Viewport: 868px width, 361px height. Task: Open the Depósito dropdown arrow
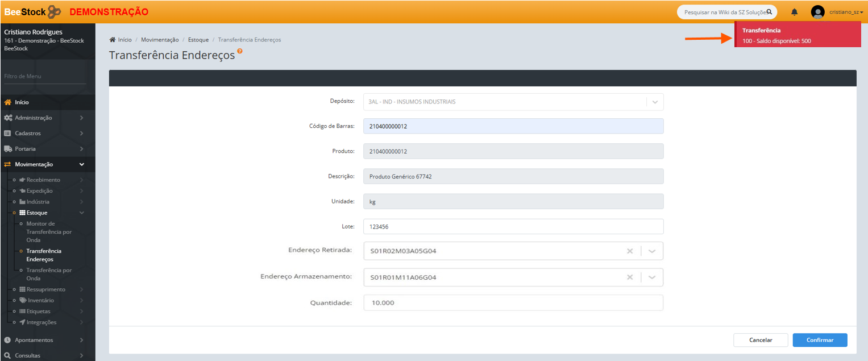655,102
